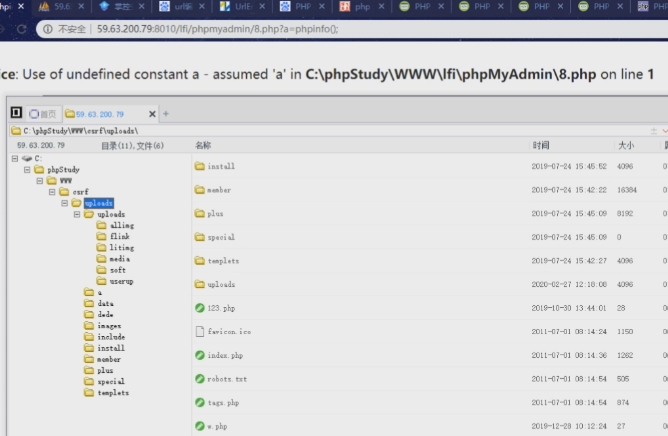Sort by the 大小 column header

[x=626, y=145]
